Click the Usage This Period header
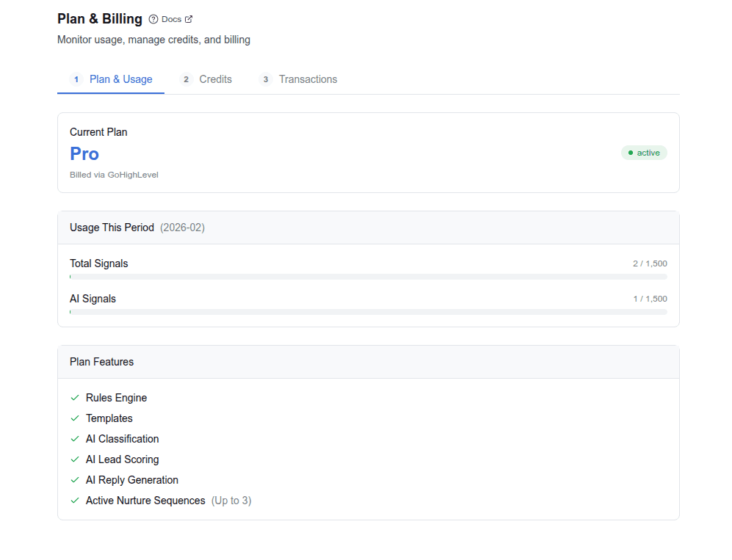This screenshot has height=560, width=732. click(112, 228)
